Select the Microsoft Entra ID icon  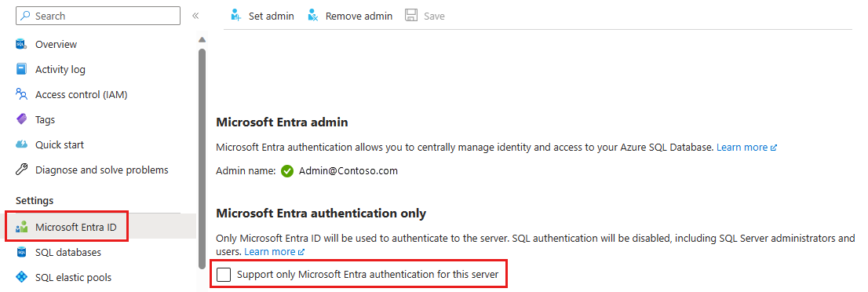[21, 227]
